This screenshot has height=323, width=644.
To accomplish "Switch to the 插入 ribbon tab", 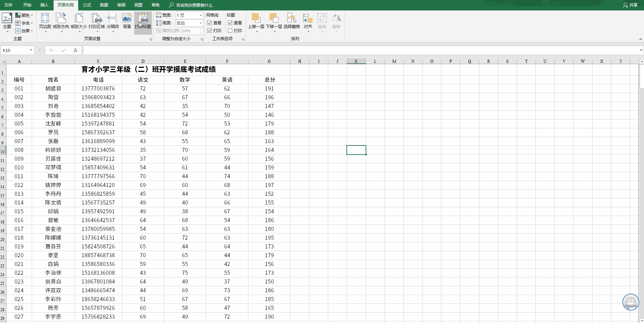I will (x=44, y=5).
